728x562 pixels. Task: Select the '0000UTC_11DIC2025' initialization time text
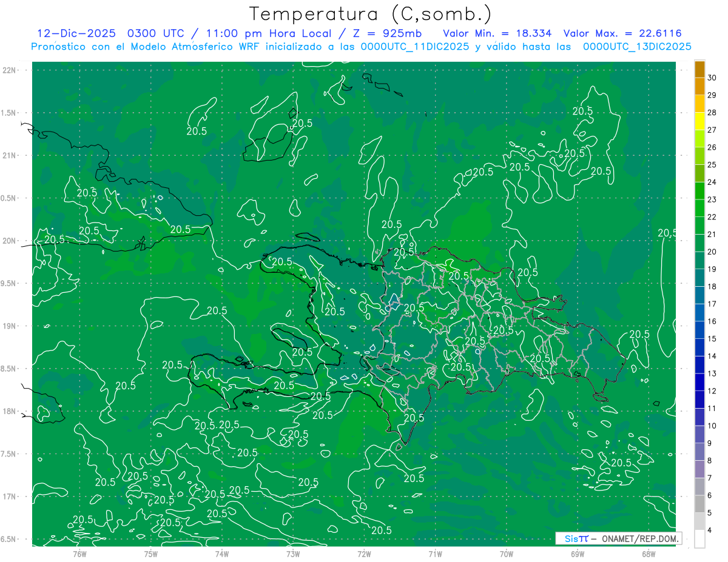pyautogui.click(x=415, y=47)
